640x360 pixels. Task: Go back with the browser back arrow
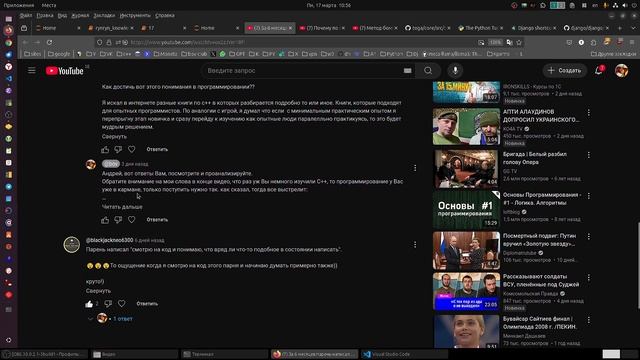coord(25,42)
